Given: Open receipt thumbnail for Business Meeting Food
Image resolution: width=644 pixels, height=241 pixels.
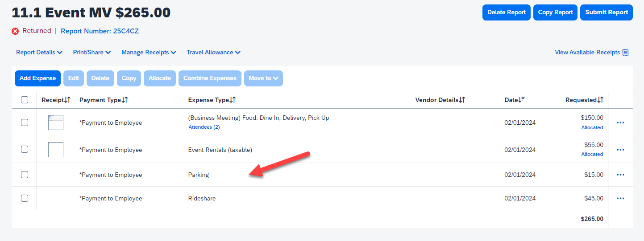Looking at the screenshot, I should pos(56,123).
